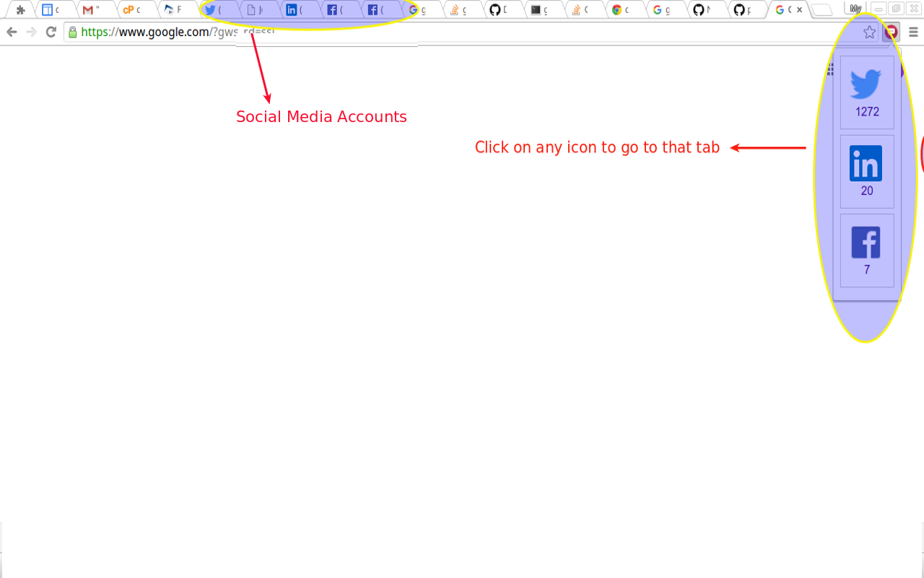Click the green padlock security icon
924x578 pixels.
tap(72, 32)
